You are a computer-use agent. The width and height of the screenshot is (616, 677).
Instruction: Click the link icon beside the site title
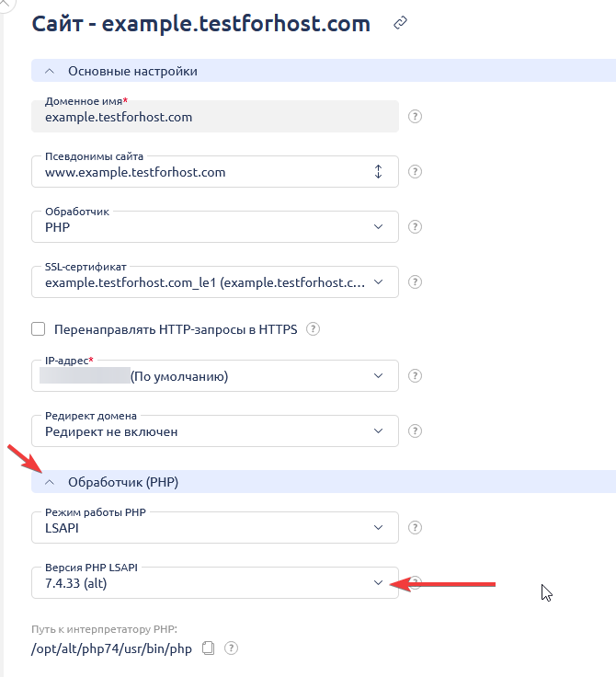click(400, 24)
